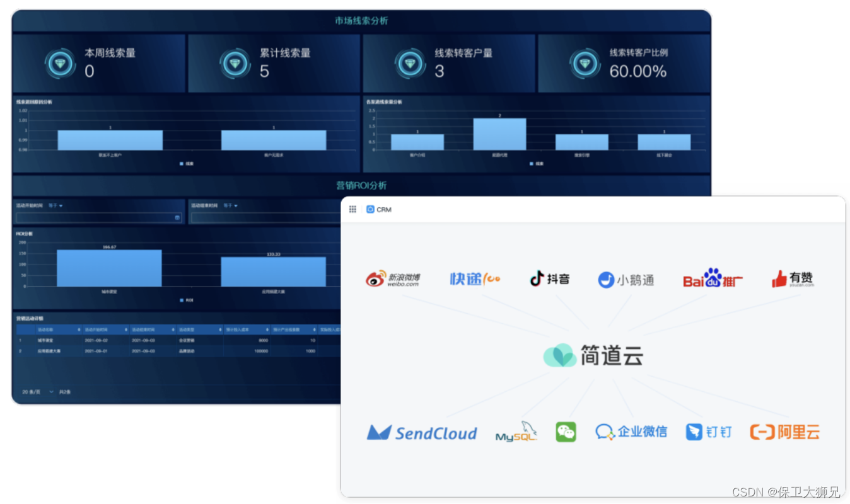850x504 pixels.
Task: Click the 阿里云 logo
Action: tap(785, 432)
